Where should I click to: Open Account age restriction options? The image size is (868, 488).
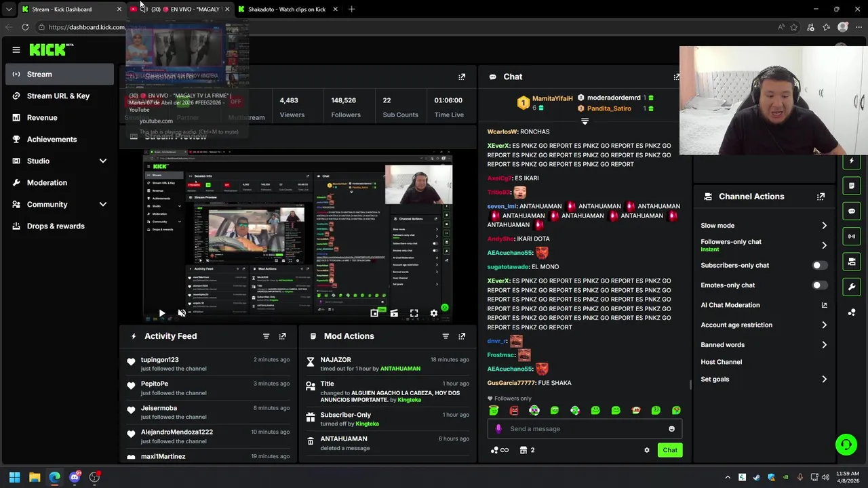point(764,325)
